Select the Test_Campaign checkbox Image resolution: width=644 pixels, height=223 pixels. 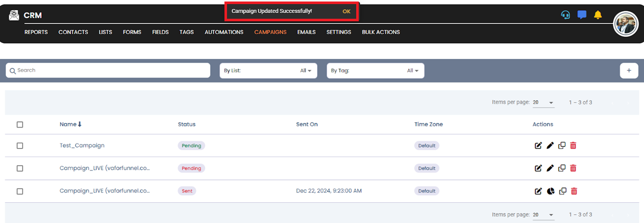pos(20,145)
